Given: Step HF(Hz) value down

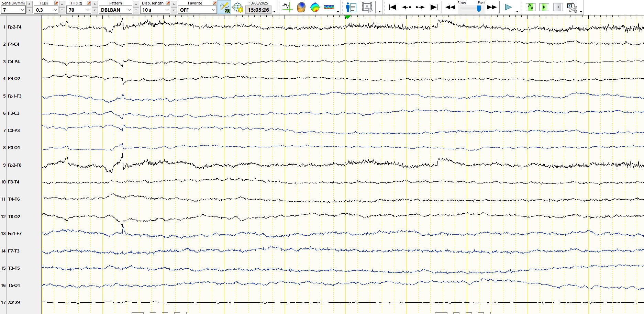Looking at the screenshot, I should (95, 10).
